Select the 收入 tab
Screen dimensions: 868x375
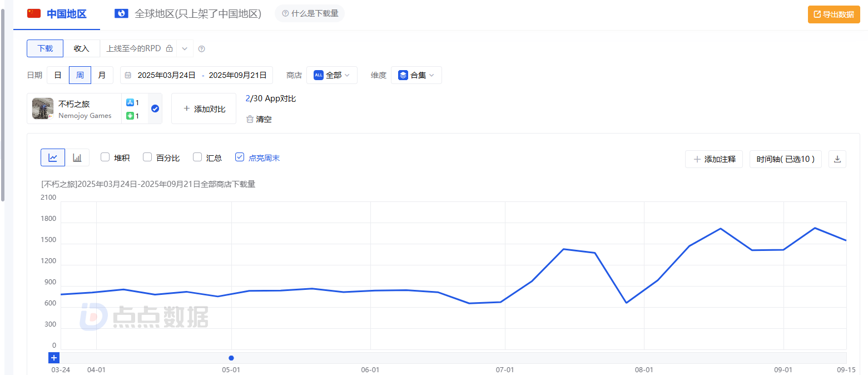[x=82, y=48]
